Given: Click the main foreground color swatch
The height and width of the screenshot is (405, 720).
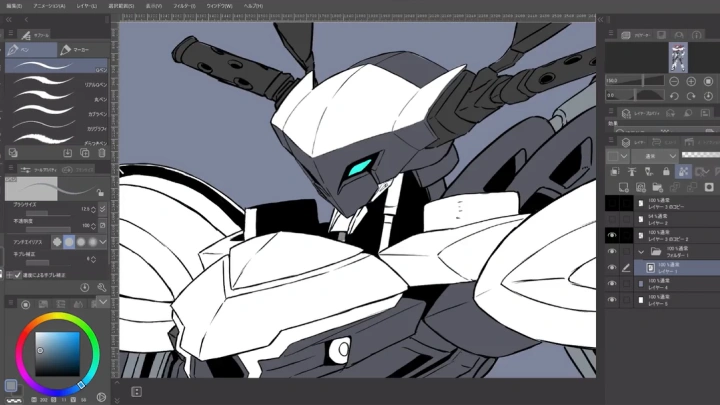Looking at the screenshot, I should pos(11,385).
